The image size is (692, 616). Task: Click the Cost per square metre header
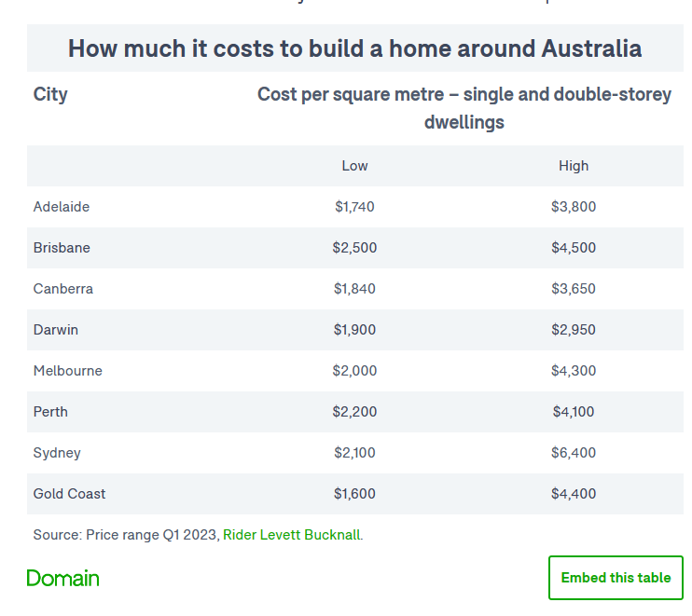click(x=464, y=108)
